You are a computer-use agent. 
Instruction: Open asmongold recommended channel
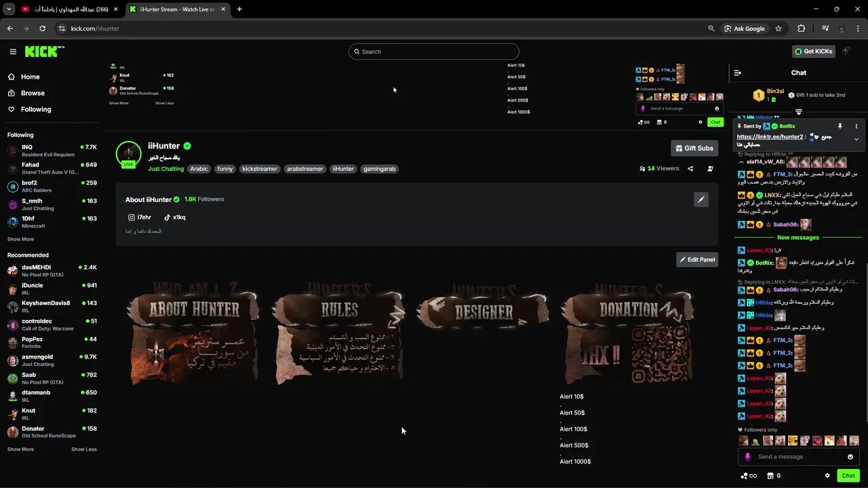pyautogui.click(x=52, y=360)
